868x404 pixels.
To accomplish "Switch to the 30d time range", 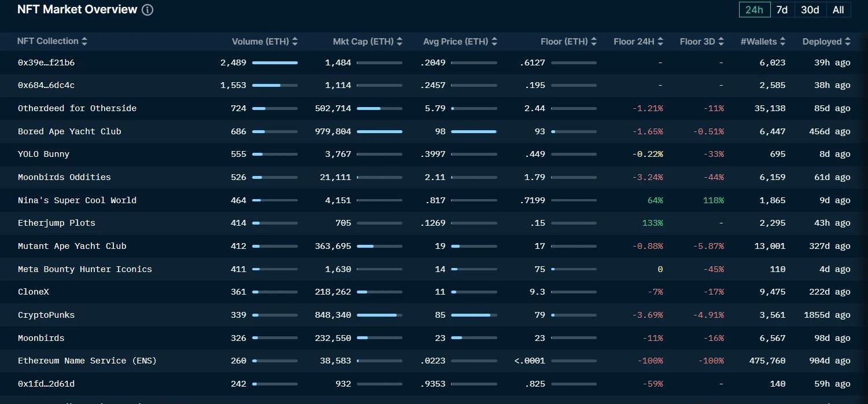I will 810,10.
